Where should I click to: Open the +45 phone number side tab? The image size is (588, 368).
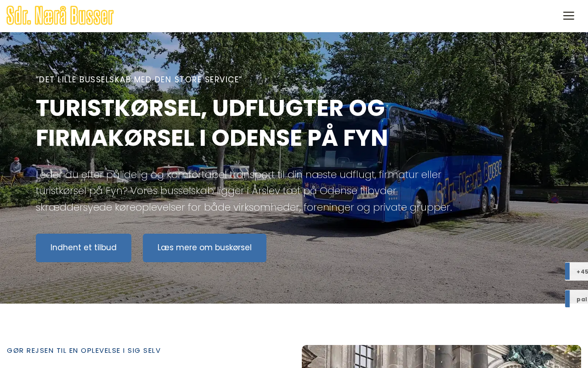pyautogui.click(x=577, y=271)
